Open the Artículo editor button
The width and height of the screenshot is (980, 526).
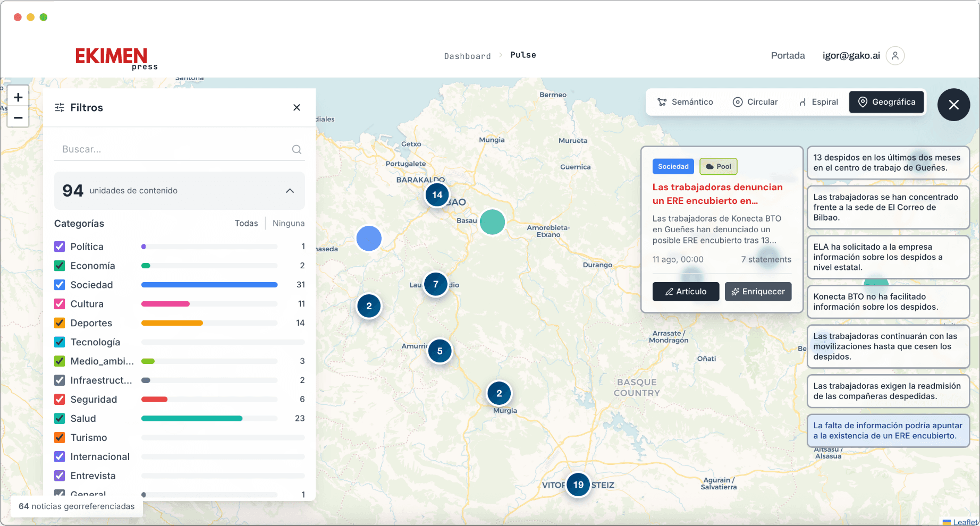pyautogui.click(x=686, y=292)
